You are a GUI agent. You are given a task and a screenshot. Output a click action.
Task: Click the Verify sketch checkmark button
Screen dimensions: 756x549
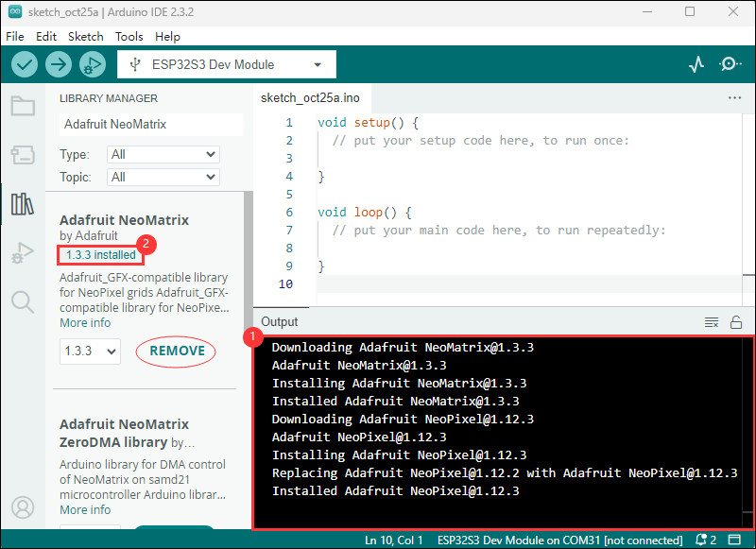point(25,64)
